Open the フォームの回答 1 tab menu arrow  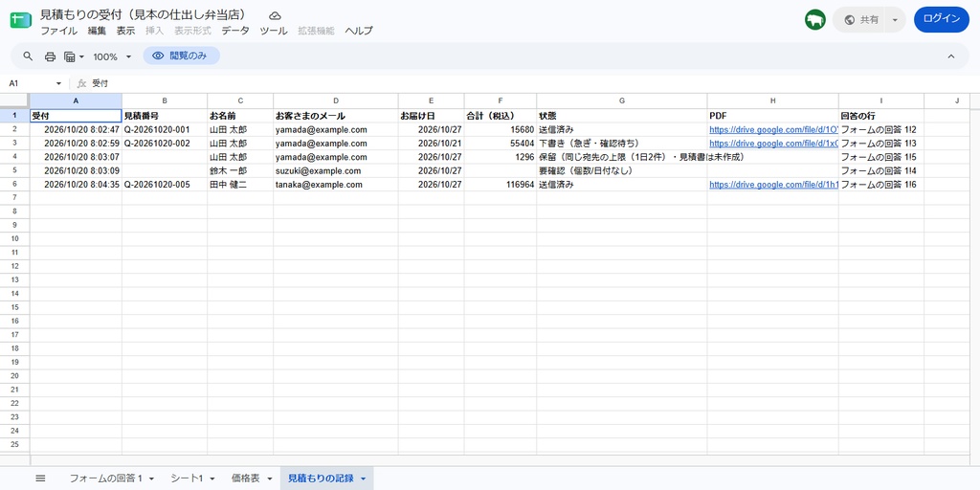(x=152, y=479)
